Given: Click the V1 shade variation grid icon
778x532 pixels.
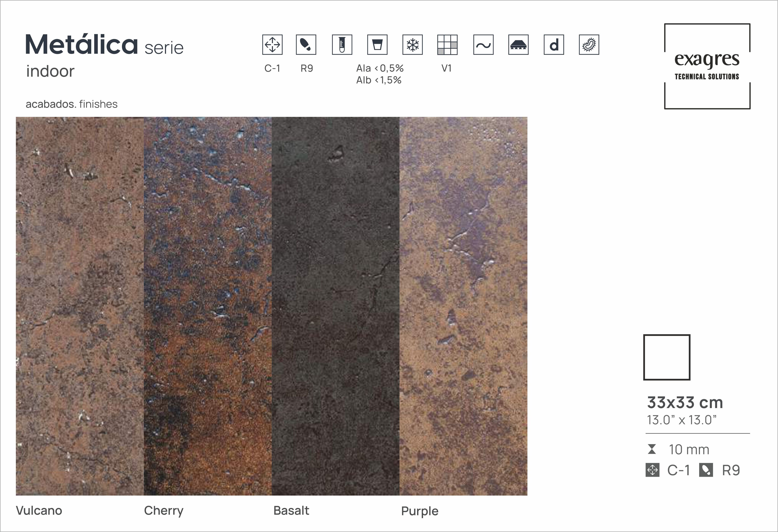Looking at the screenshot, I should 448,45.
